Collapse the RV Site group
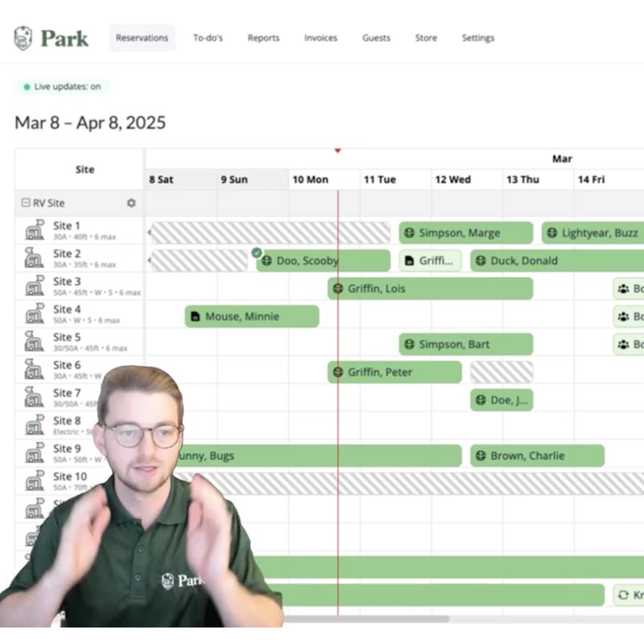 [26, 203]
